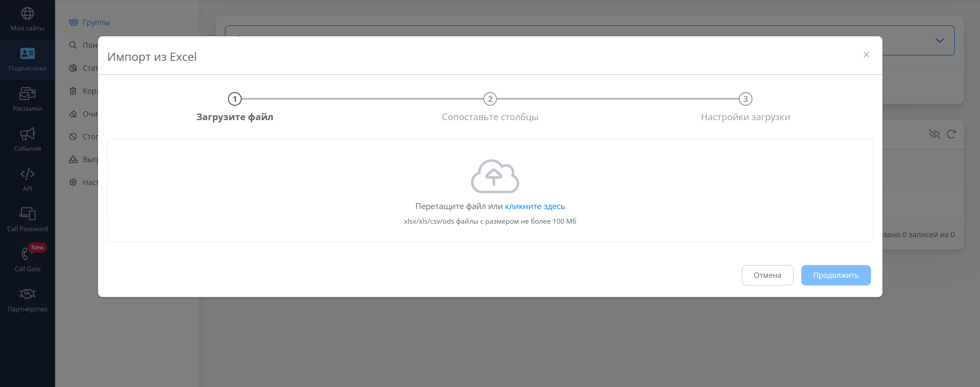Open События megaphone icon
The height and width of the screenshot is (387, 980).
click(x=27, y=134)
